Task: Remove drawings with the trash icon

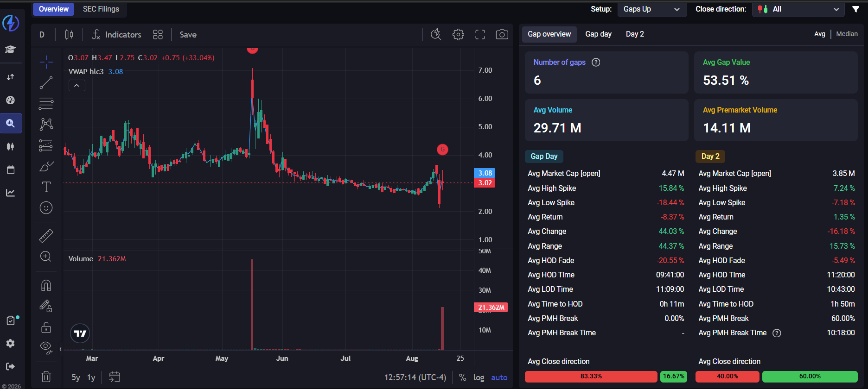Action: tap(46, 376)
